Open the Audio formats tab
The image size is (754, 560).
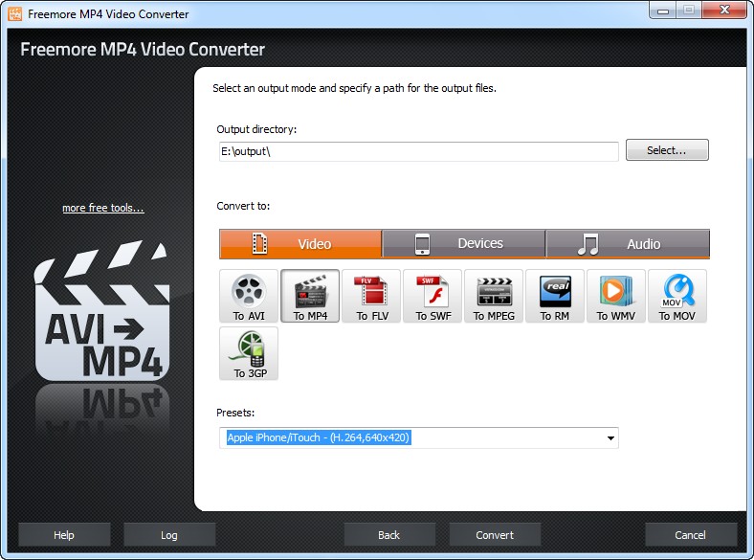pyautogui.click(x=628, y=244)
